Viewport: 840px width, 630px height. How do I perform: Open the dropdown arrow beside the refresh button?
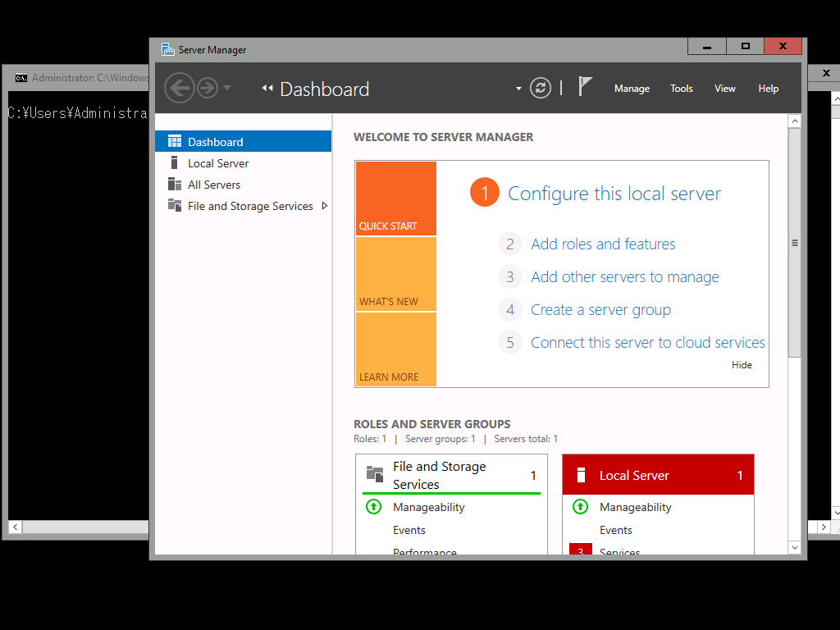pos(518,89)
